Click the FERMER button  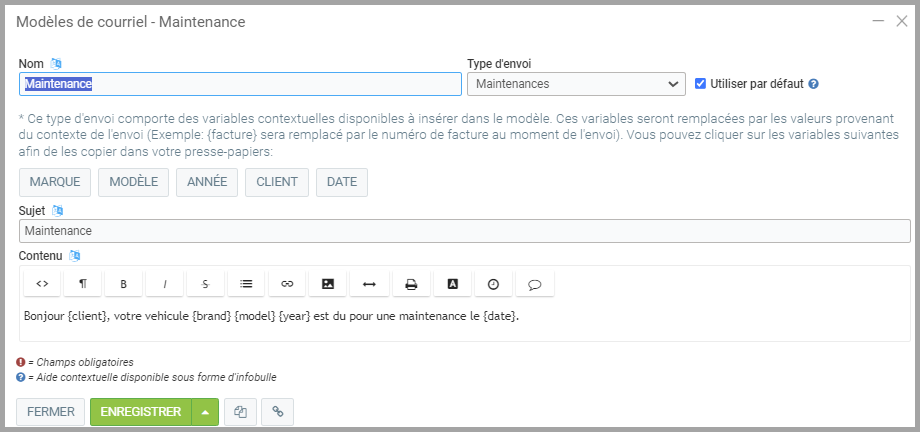51,411
